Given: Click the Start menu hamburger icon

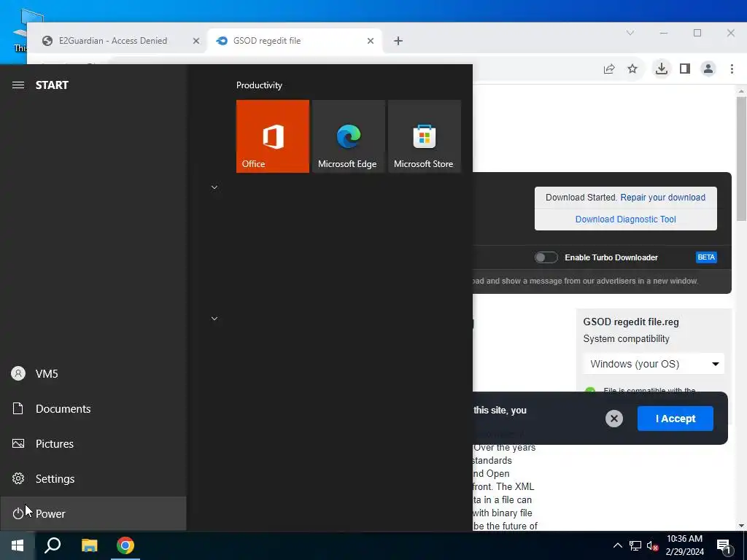Looking at the screenshot, I should tap(18, 85).
